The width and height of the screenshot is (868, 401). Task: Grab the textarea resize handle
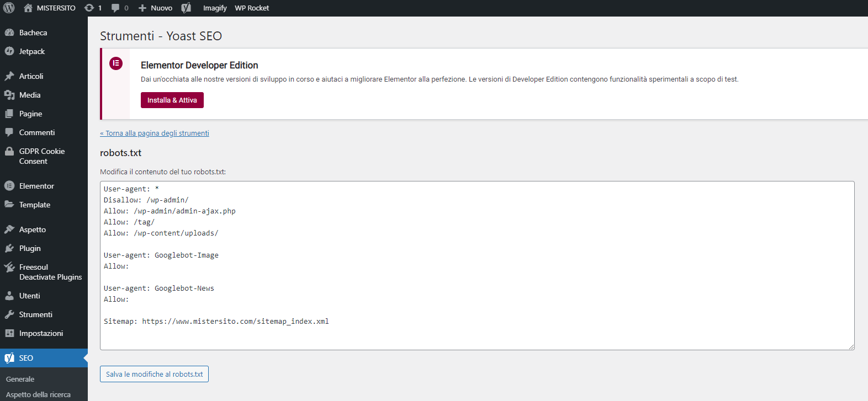coord(851,346)
